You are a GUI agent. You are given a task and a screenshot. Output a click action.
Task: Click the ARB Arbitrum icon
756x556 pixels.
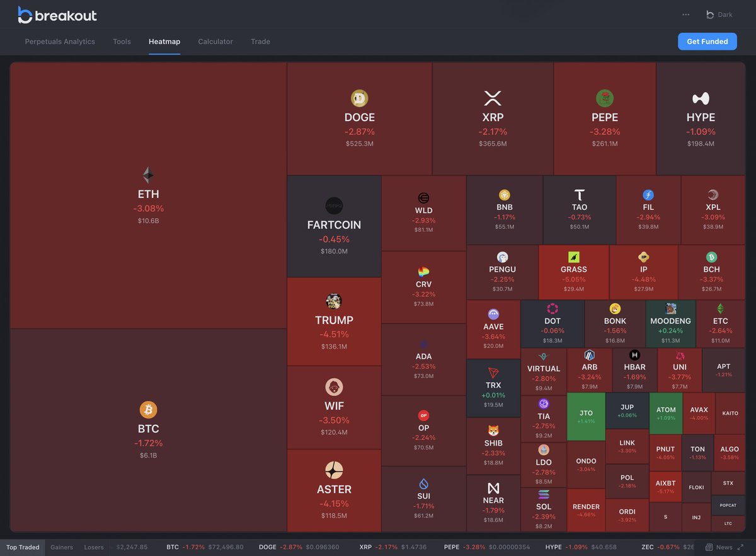click(590, 356)
